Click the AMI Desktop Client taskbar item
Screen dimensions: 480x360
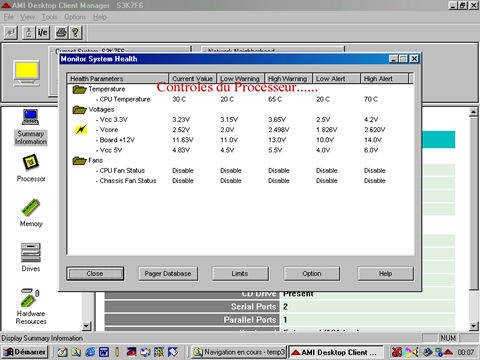(336, 352)
